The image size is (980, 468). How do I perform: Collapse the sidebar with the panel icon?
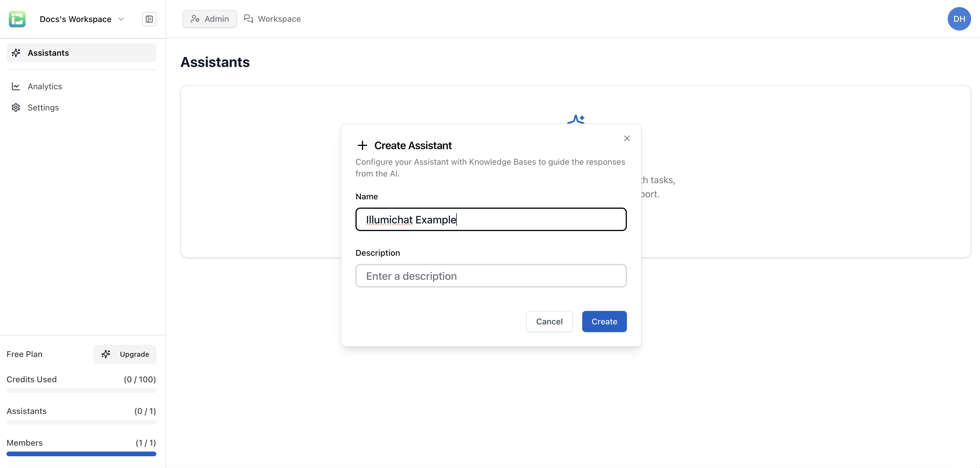[x=149, y=19]
